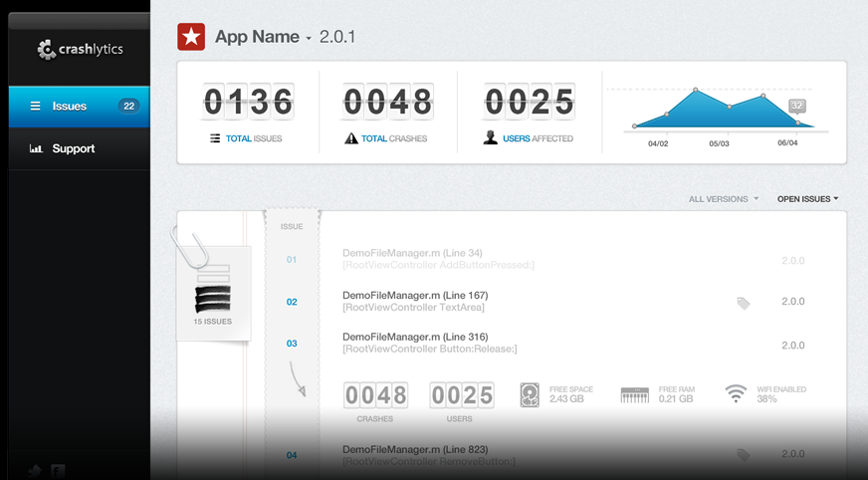Open DemoFileManager.m (Line 823) issue
The image size is (868, 480).
click(415, 449)
